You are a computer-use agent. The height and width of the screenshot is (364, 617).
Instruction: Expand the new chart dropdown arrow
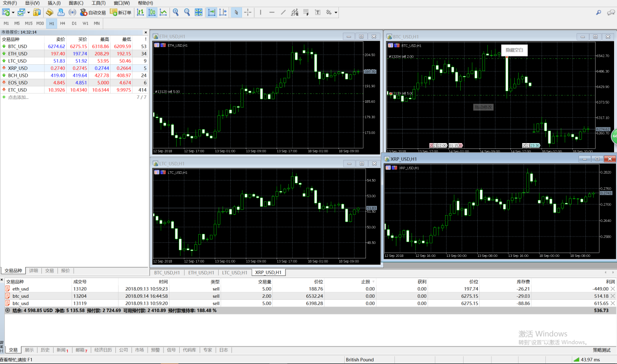click(x=13, y=12)
